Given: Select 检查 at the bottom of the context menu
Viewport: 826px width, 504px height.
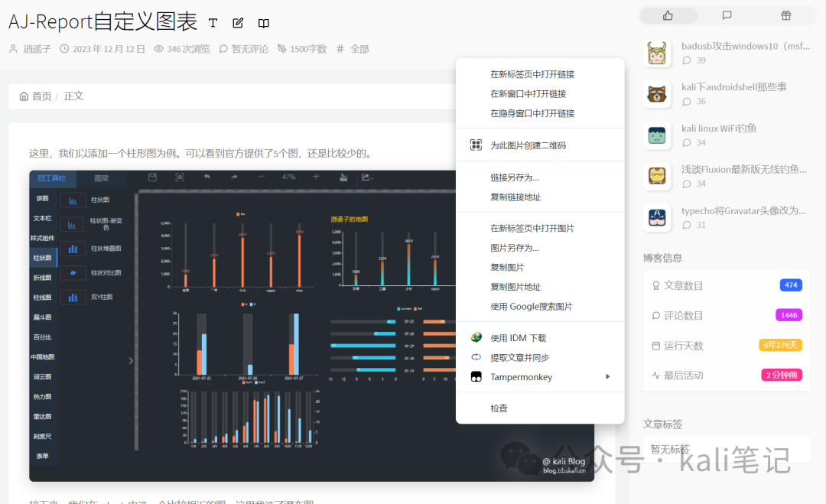Looking at the screenshot, I should click(x=499, y=408).
